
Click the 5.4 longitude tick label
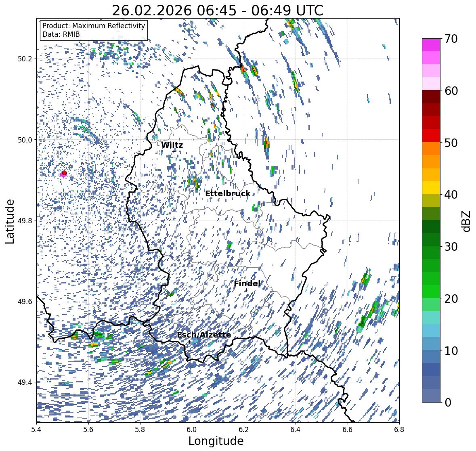36,430
